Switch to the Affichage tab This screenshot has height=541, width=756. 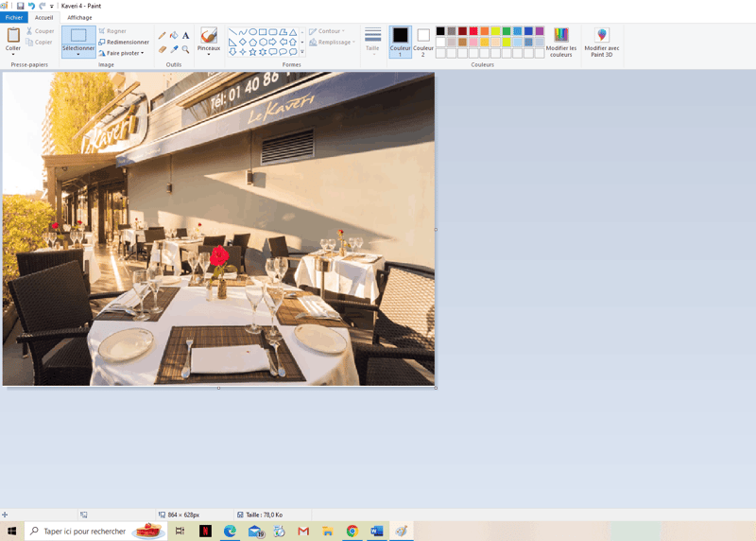pyautogui.click(x=79, y=17)
